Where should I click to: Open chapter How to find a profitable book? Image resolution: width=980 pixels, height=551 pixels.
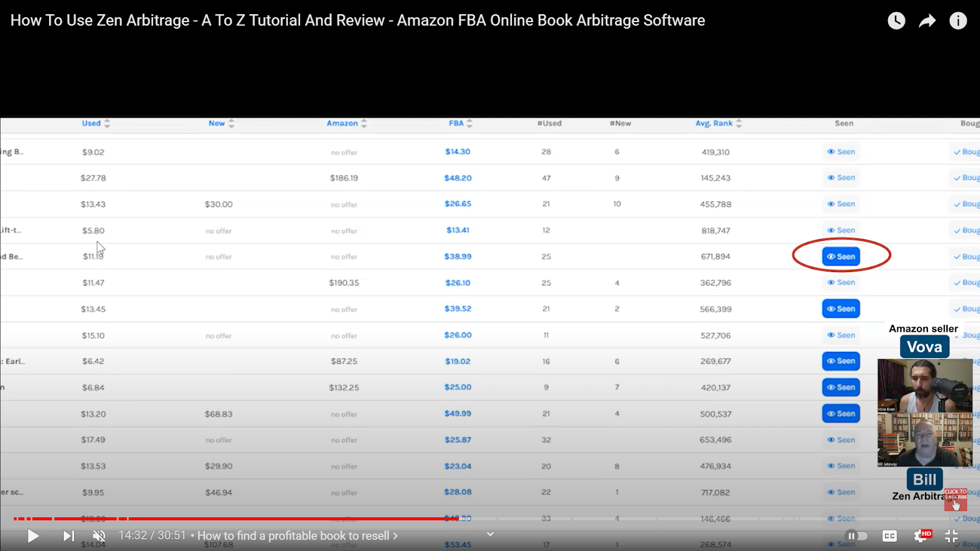[297, 536]
